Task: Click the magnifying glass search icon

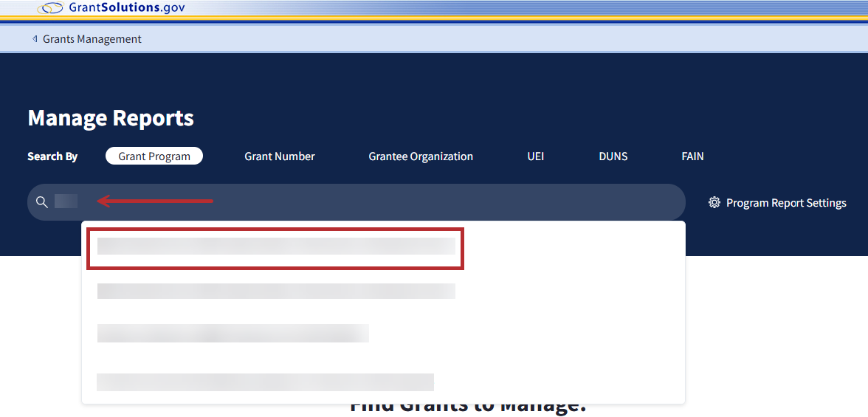Action: click(x=42, y=202)
